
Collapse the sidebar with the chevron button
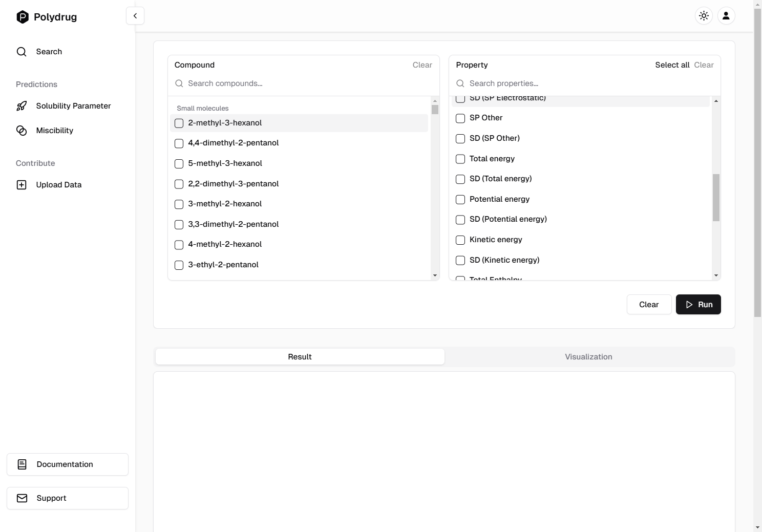point(135,16)
